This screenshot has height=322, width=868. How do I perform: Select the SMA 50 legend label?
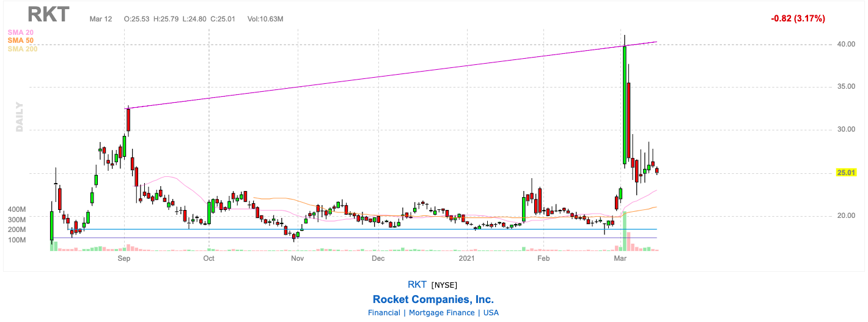click(x=19, y=40)
